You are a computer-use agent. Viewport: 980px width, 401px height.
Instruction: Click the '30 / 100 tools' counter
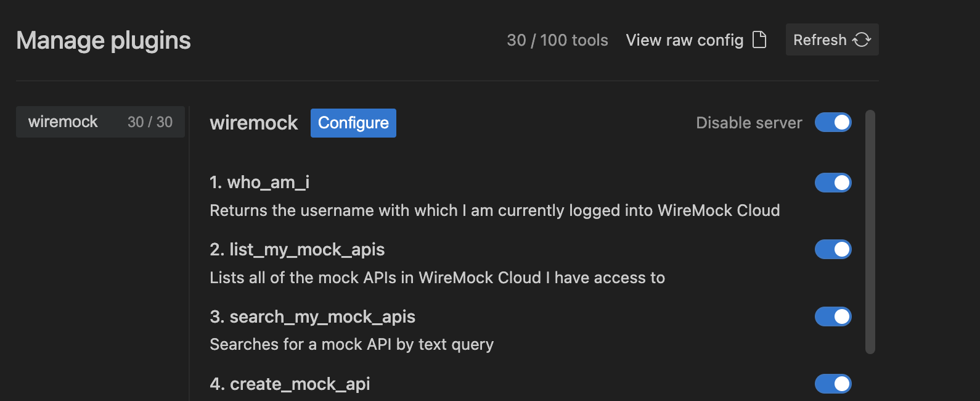coord(558,40)
